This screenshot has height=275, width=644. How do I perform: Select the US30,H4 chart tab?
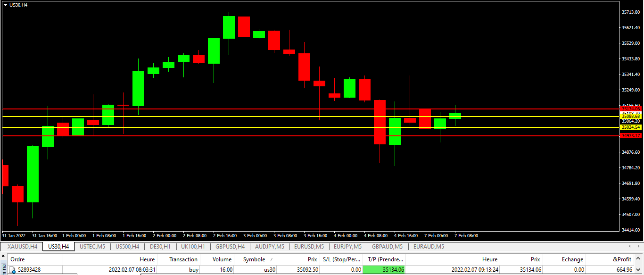coord(58,246)
